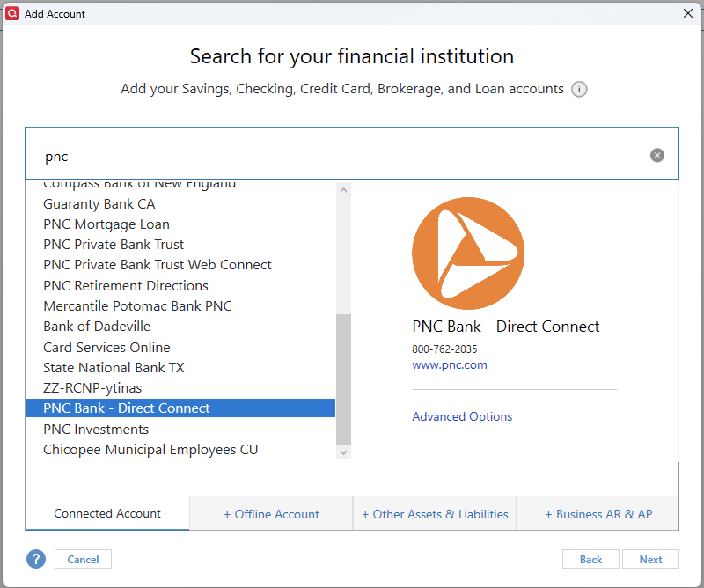The width and height of the screenshot is (704, 588).
Task: Click the info icon beside account types subtitle
Action: (579, 89)
